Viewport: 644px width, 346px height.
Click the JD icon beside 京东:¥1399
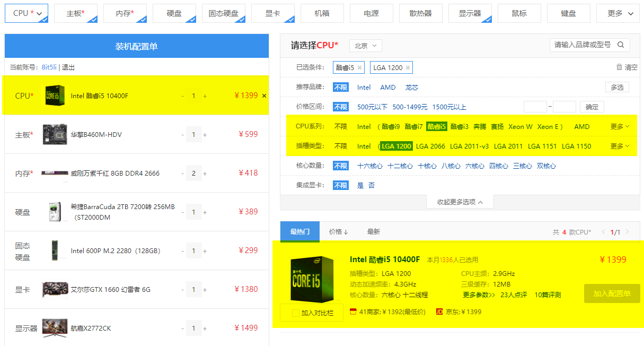(439, 310)
